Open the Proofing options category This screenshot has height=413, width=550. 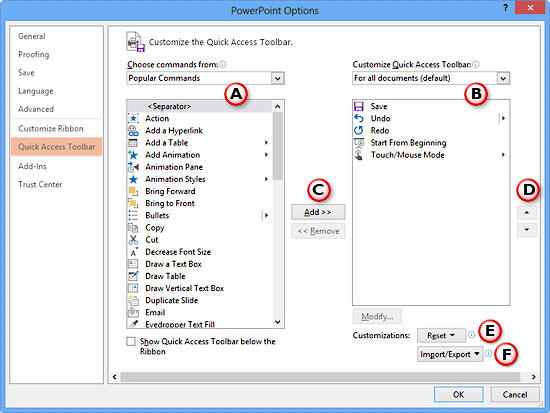[34, 54]
